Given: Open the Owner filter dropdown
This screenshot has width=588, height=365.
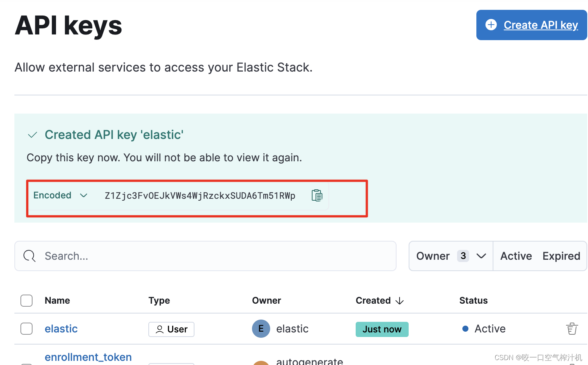Looking at the screenshot, I should pyautogui.click(x=450, y=256).
